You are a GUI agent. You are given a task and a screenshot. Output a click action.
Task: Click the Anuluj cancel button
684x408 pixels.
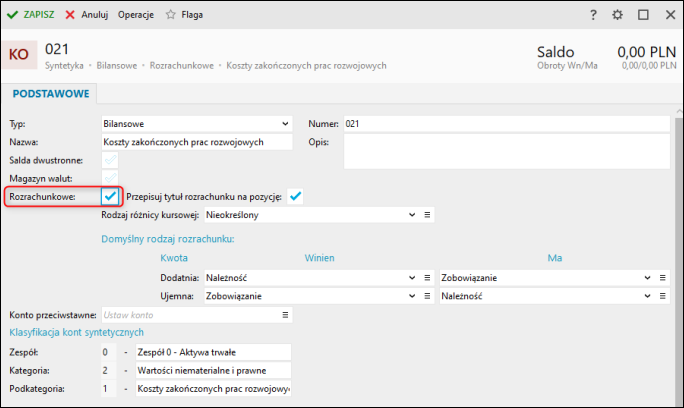(x=86, y=15)
